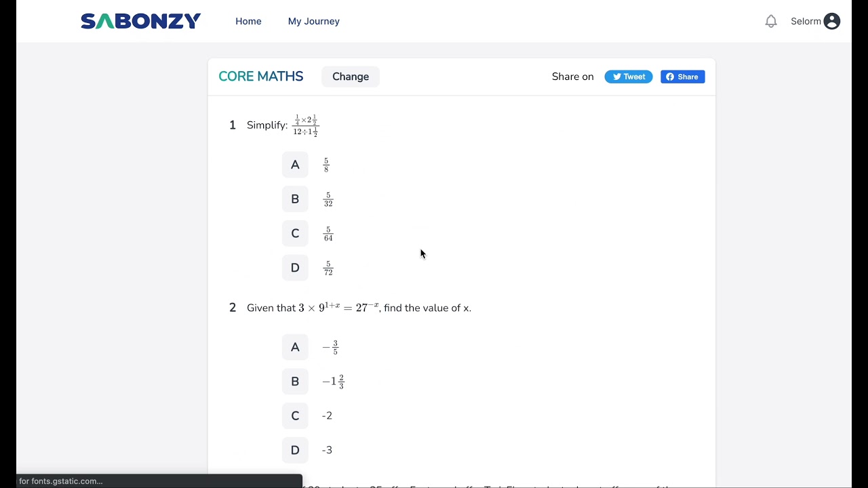Click answer text 5/32 in question 1

pyautogui.click(x=328, y=199)
